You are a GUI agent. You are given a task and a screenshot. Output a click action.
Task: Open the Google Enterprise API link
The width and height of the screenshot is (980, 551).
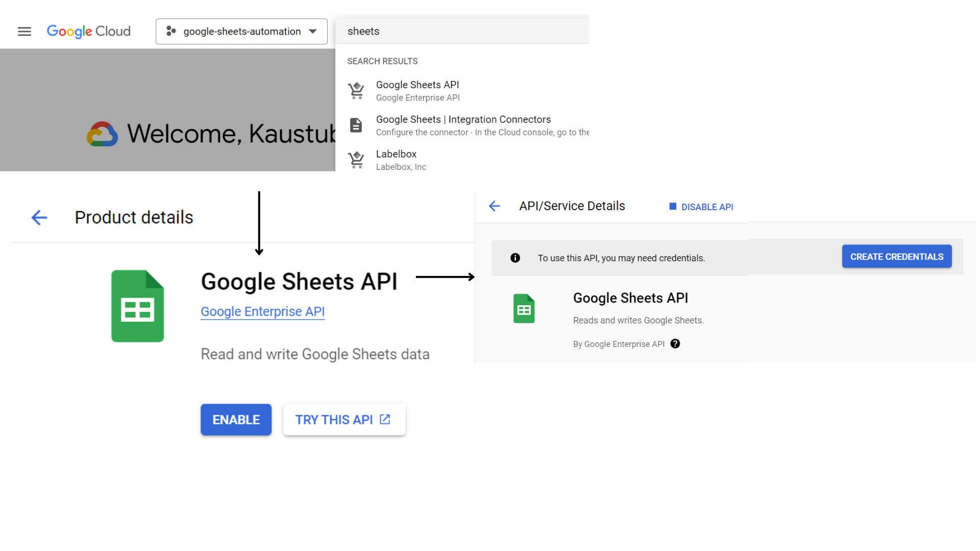click(x=262, y=311)
